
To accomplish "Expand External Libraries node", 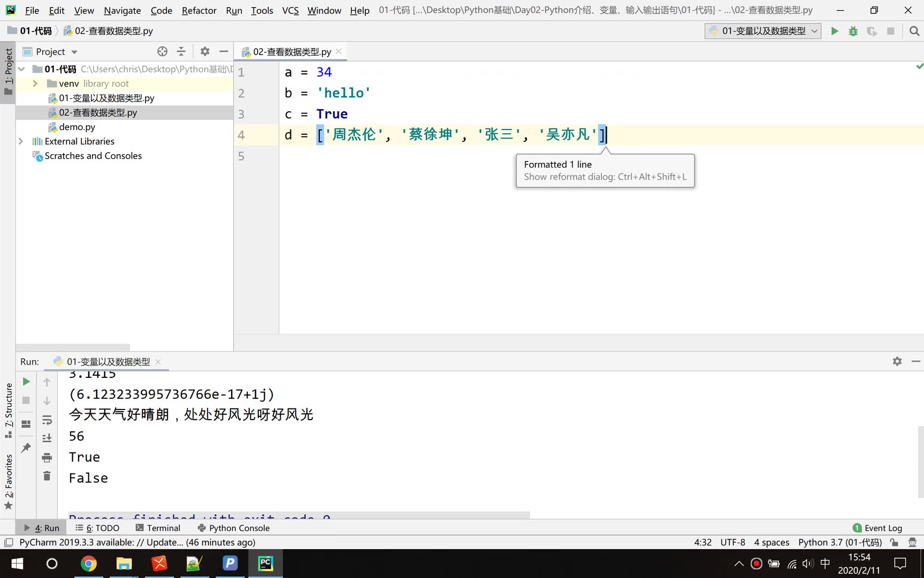I will click(21, 141).
